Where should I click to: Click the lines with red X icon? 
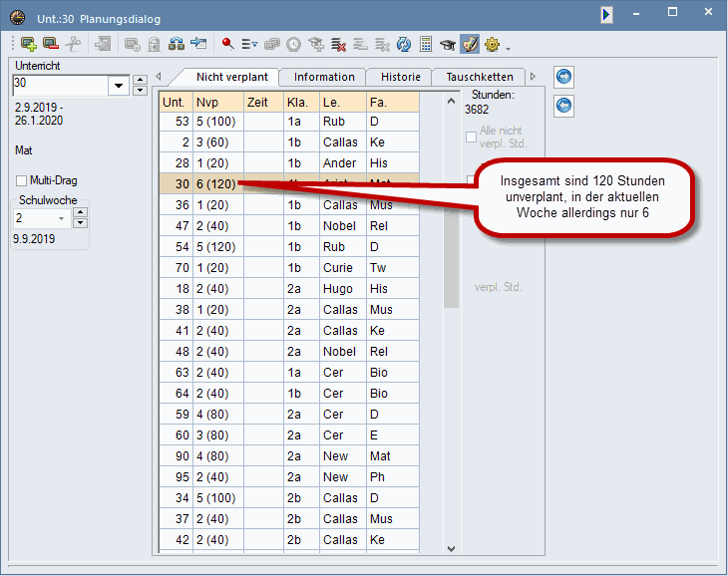point(338,44)
